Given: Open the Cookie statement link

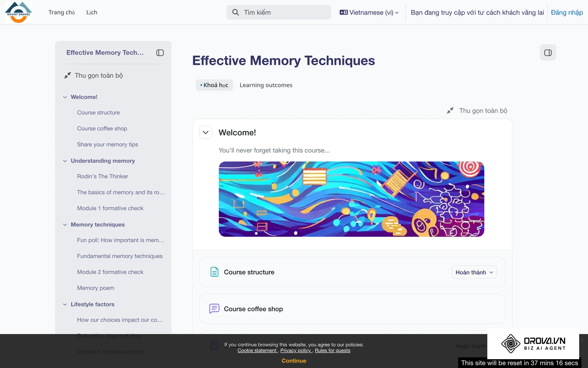Looking at the screenshot, I should tap(257, 350).
